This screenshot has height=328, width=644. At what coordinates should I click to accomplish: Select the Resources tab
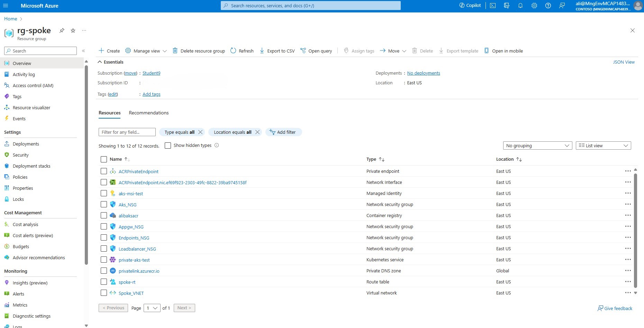[110, 113]
